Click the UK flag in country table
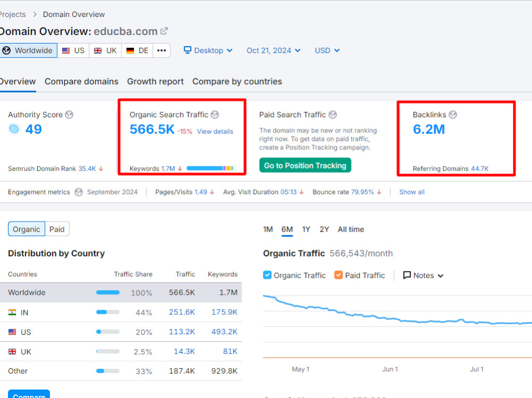532x398 pixels. point(12,352)
